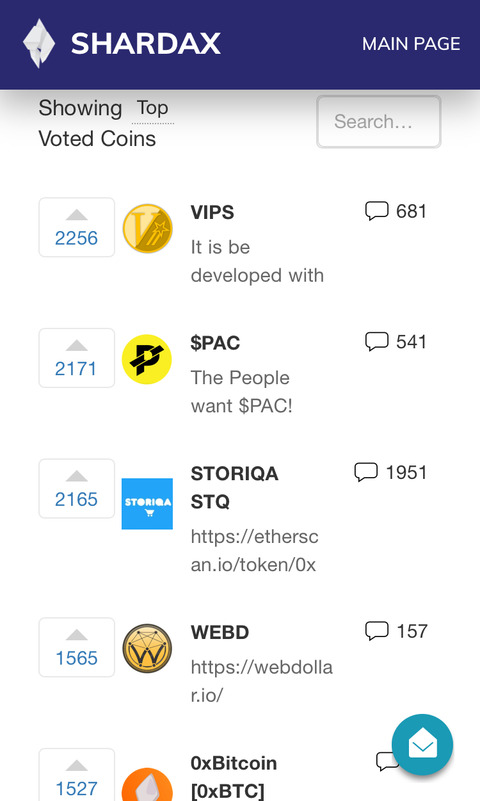This screenshot has width=480, height=801.
Task: Click the Shardax crystal logo icon
Action: pyautogui.click(x=39, y=43)
